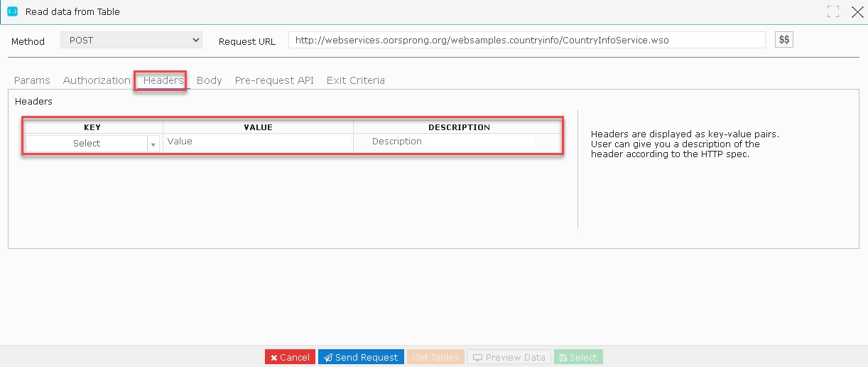Switch to the Params tab
The width and height of the screenshot is (868, 367).
(x=32, y=80)
